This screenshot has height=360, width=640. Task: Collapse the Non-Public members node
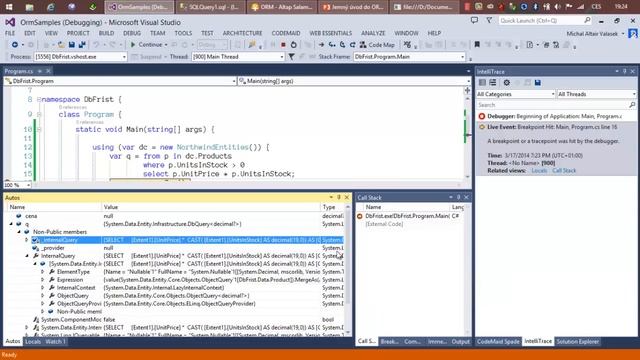19,232
